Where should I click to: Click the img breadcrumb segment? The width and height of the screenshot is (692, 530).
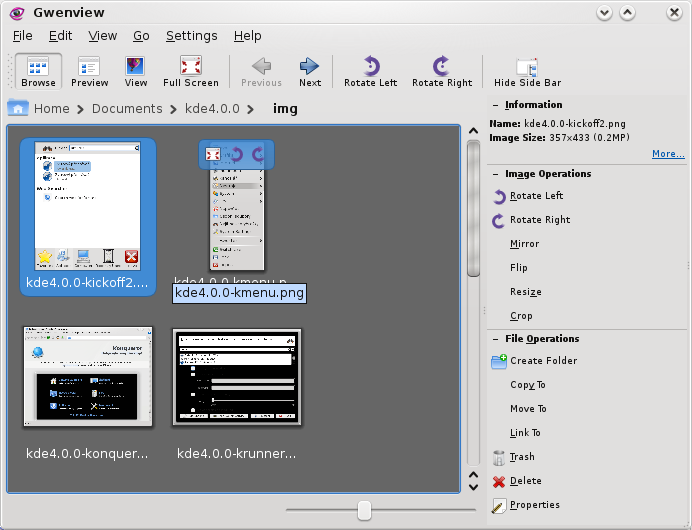(285, 109)
